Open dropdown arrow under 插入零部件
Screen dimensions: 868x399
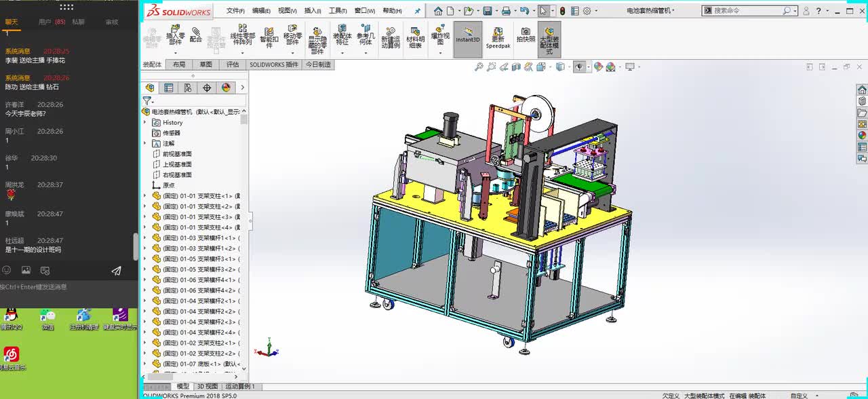point(175,52)
